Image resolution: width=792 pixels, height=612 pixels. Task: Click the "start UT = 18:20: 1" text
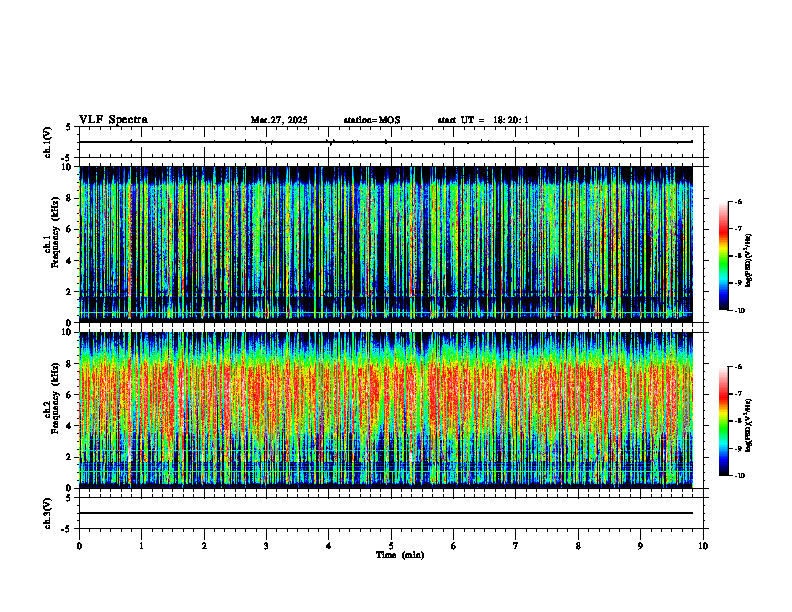pyautogui.click(x=483, y=120)
